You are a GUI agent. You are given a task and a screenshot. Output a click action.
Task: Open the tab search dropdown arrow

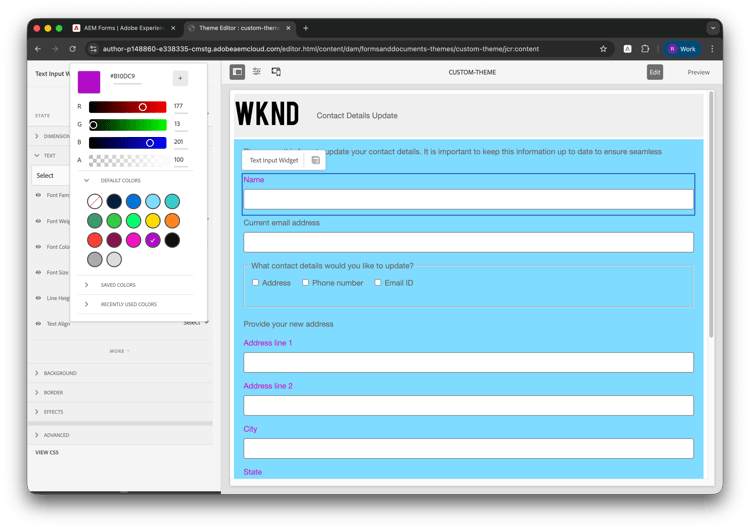713,28
